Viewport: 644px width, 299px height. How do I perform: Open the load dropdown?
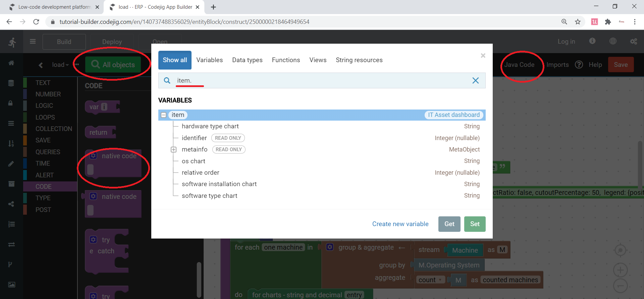point(60,65)
